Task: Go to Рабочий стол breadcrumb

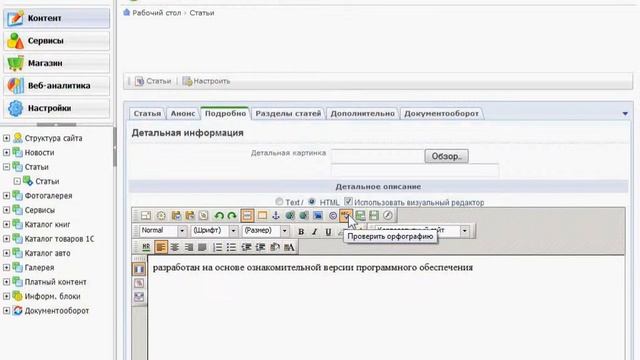Action: (x=156, y=13)
